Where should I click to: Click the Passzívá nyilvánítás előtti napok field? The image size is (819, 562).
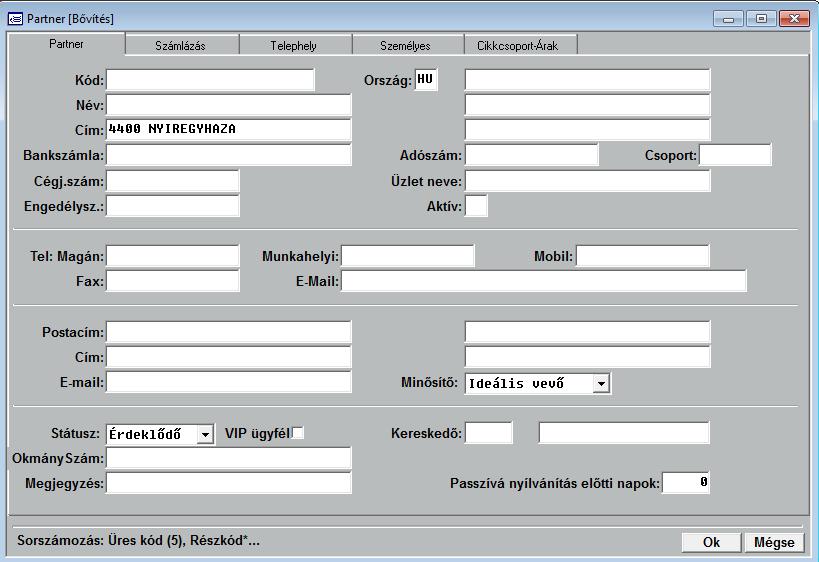(686, 483)
